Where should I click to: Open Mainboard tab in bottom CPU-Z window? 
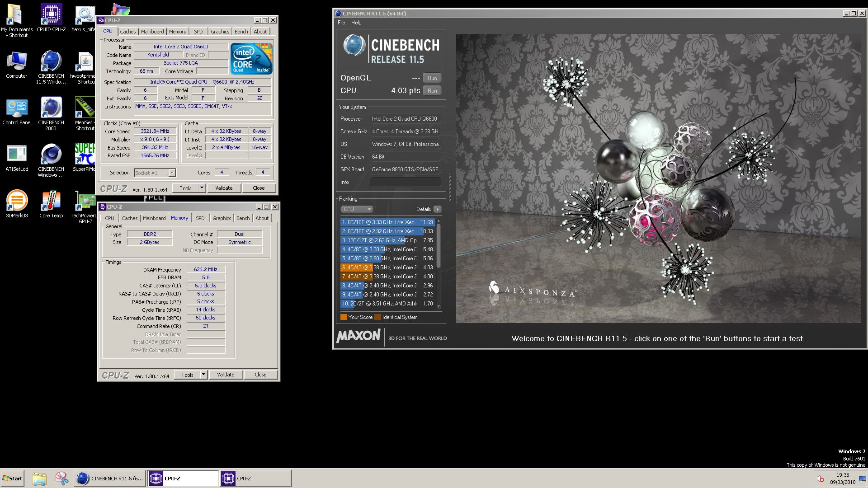coord(154,218)
